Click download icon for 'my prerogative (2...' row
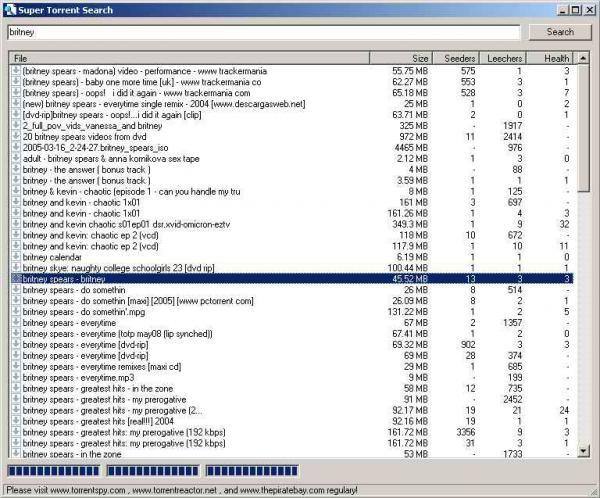Image resolution: width=600 pixels, height=498 pixels. [16, 410]
